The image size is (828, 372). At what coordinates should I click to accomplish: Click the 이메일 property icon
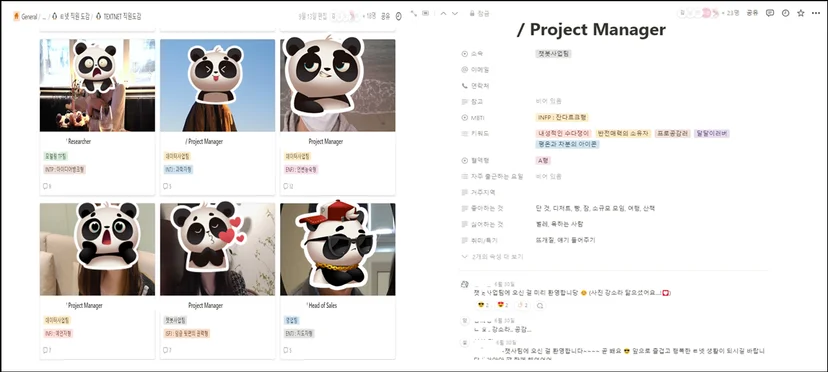[x=465, y=69]
